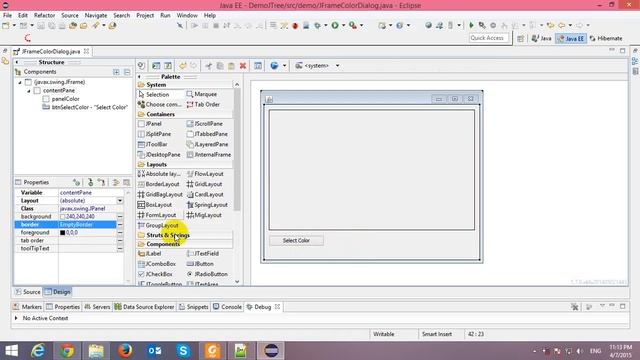Screen dimensions: 640x360
Task: Open the look-and-feel system dropdown
Action: point(338,66)
